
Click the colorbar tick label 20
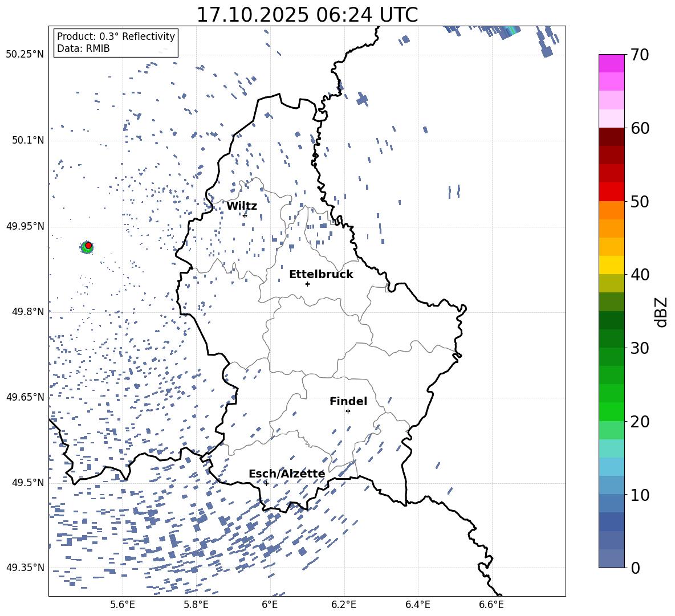click(x=640, y=422)
